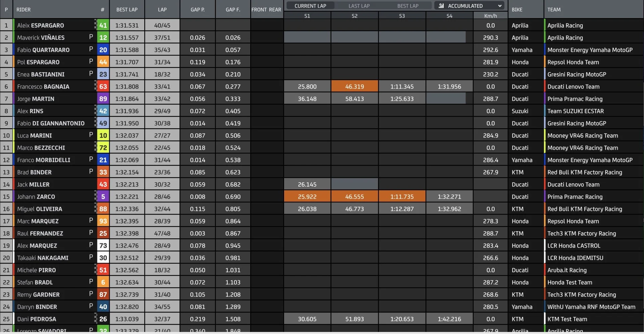The width and height of the screenshot is (644, 334).
Task: Click rider name Francesco BAGNAIA
Action: [x=43, y=87]
